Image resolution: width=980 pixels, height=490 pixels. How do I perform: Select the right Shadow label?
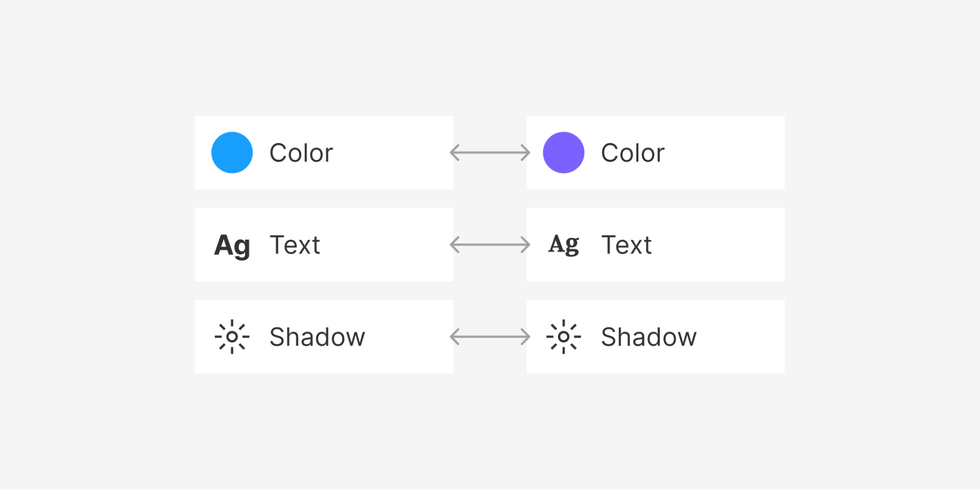(649, 337)
